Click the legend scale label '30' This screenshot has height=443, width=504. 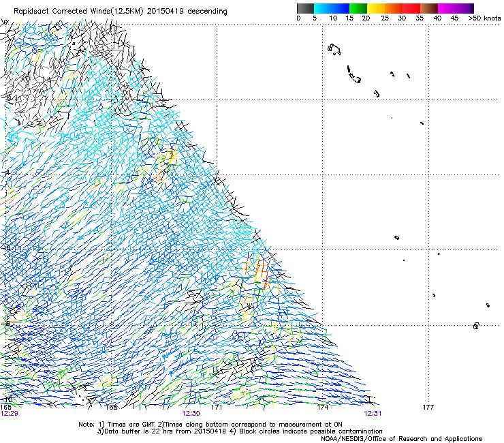coord(402,18)
